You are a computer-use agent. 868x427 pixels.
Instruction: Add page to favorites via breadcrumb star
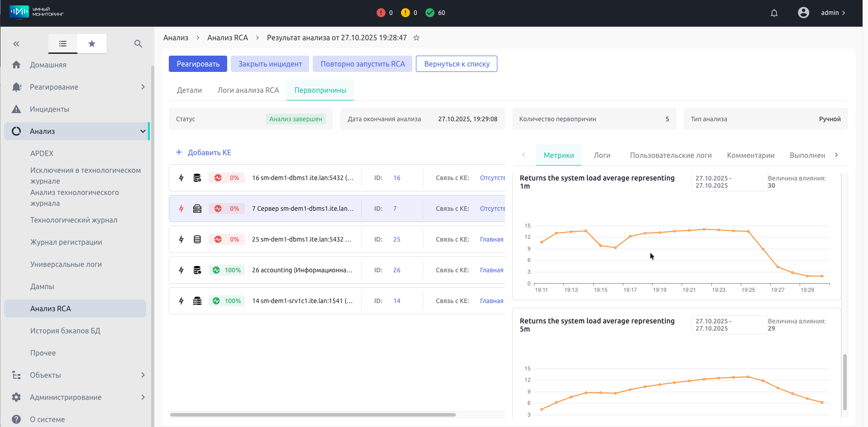[x=416, y=38]
